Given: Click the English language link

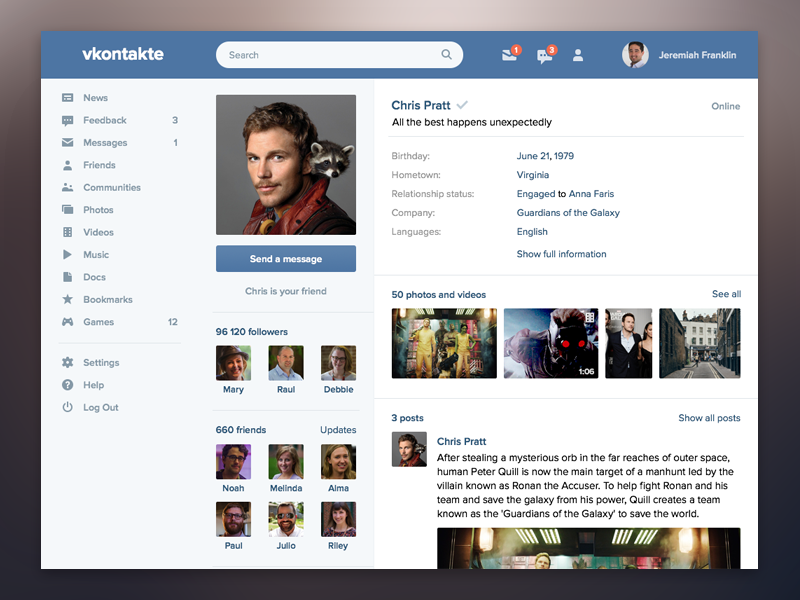Looking at the screenshot, I should (532, 232).
